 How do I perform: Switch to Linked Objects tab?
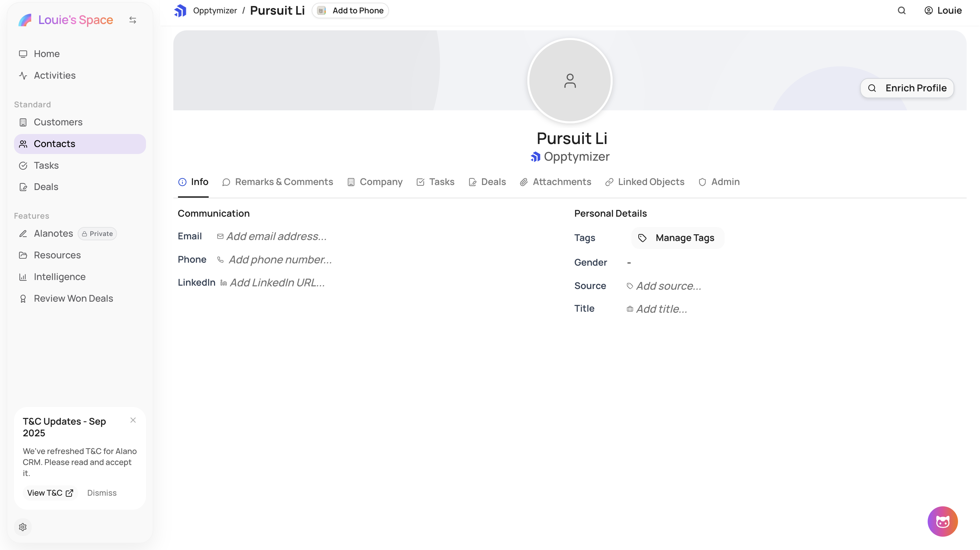(x=644, y=182)
